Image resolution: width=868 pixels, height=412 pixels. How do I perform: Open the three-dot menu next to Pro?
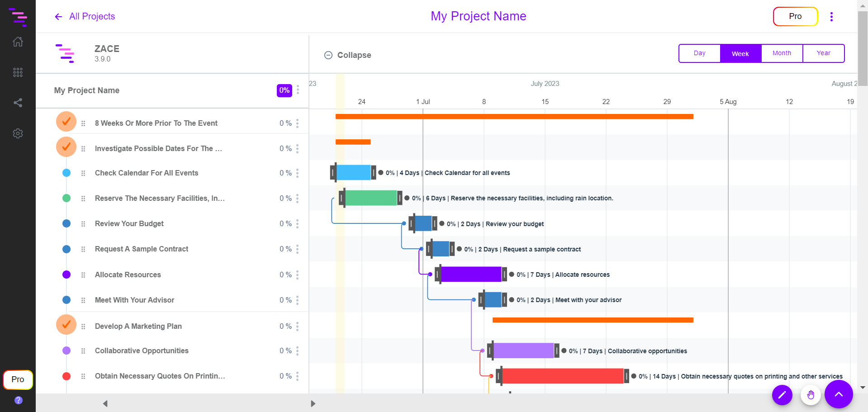click(x=831, y=16)
